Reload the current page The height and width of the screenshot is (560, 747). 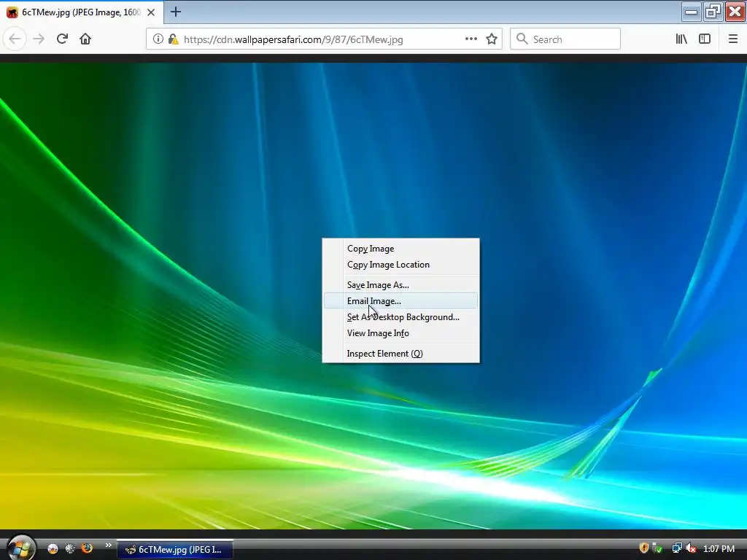point(63,39)
